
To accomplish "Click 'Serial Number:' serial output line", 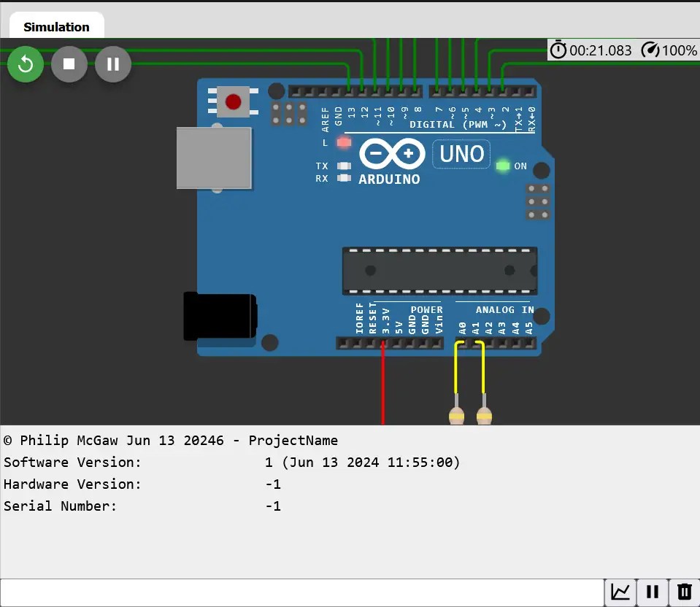I will click(x=61, y=506).
